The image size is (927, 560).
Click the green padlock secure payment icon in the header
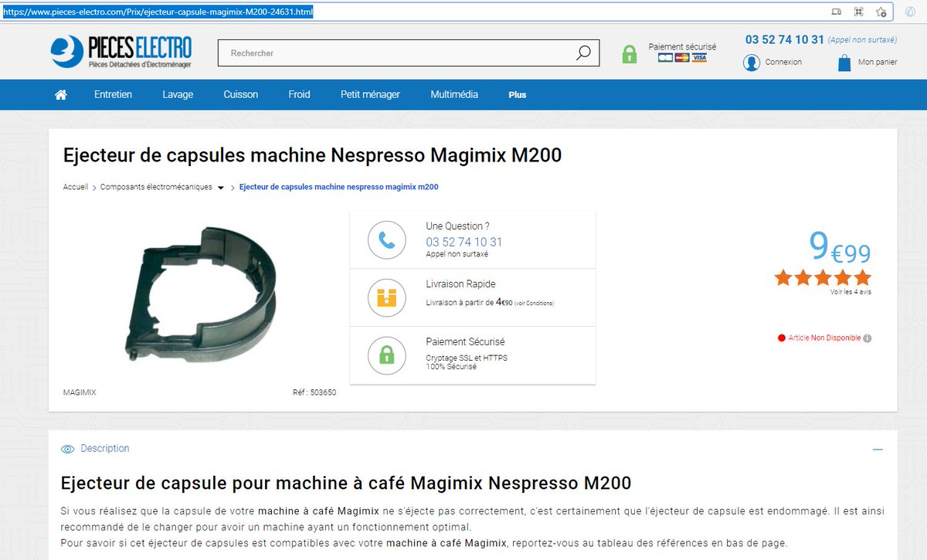pos(630,54)
